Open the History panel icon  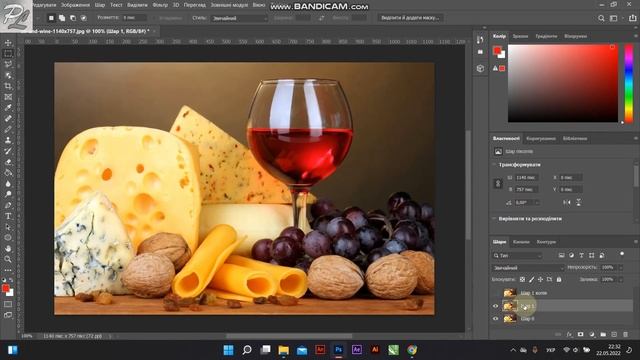pos(480,40)
